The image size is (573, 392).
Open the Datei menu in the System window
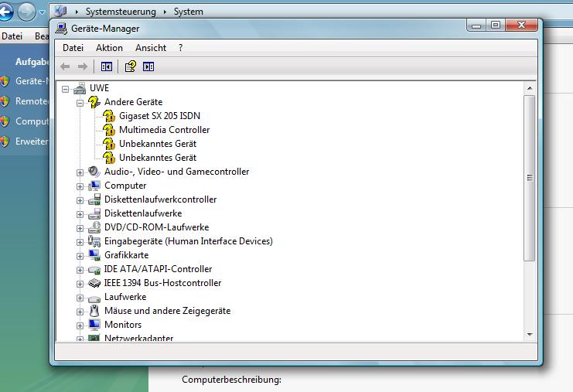coord(12,36)
